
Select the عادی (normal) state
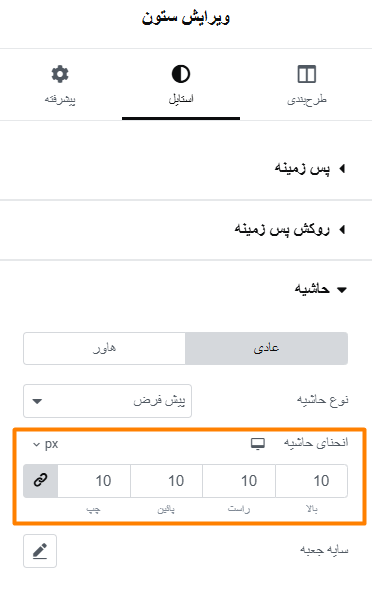(266, 349)
